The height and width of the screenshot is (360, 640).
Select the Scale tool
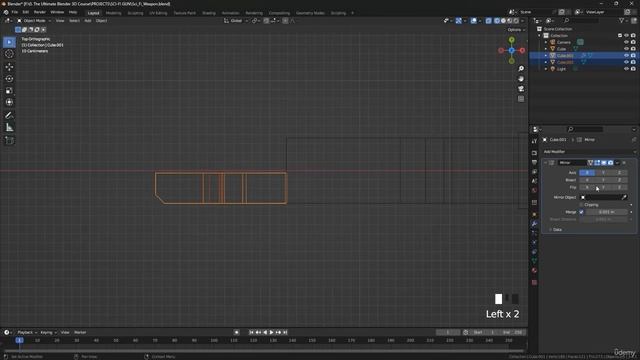click(9, 90)
